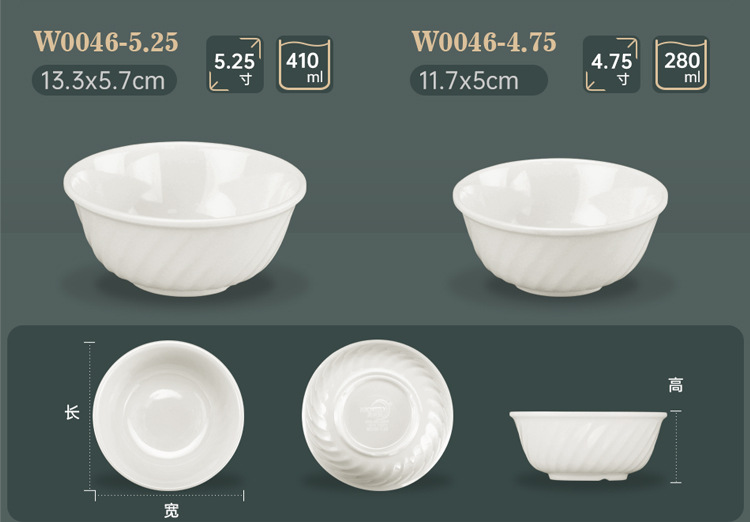Click the 5.25 inch size icon
The width and height of the screenshot is (750, 522).
(x=235, y=65)
